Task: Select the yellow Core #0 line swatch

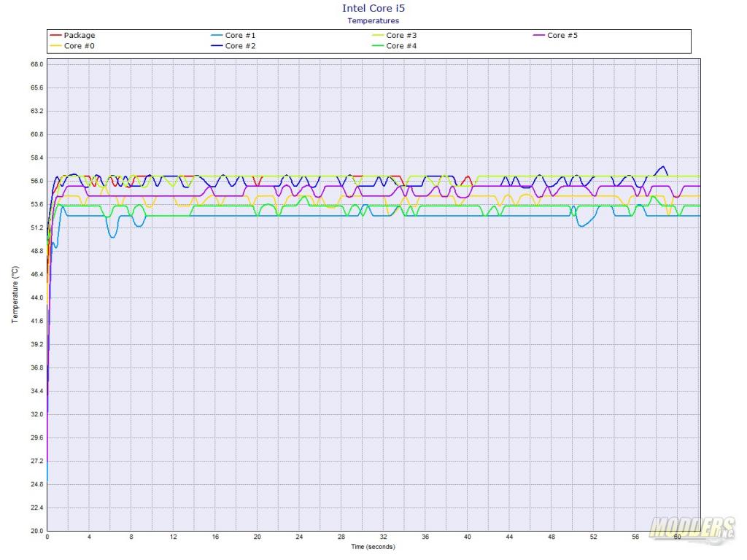Action: [55, 46]
